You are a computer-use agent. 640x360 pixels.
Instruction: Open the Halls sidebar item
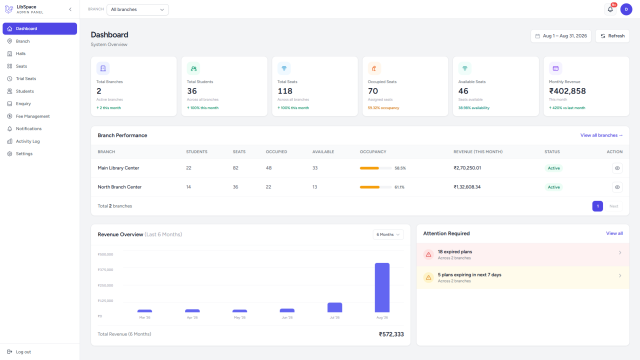(40, 53)
